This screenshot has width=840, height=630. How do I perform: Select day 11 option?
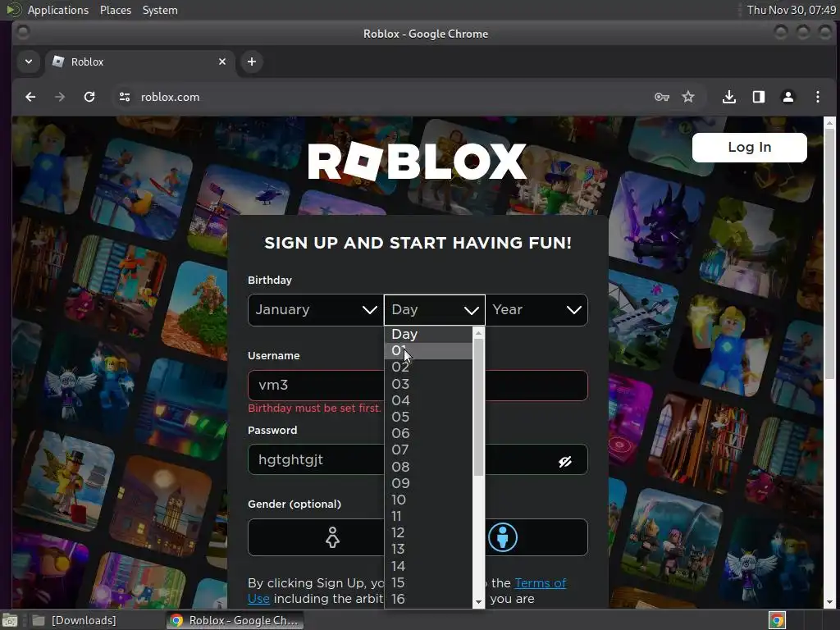click(x=428, y=517)
